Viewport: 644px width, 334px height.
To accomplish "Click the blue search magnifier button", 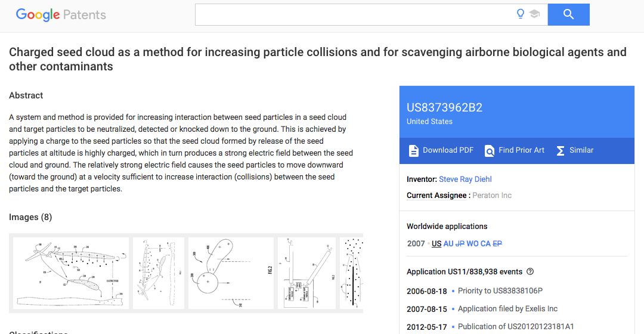I will 568,14.
